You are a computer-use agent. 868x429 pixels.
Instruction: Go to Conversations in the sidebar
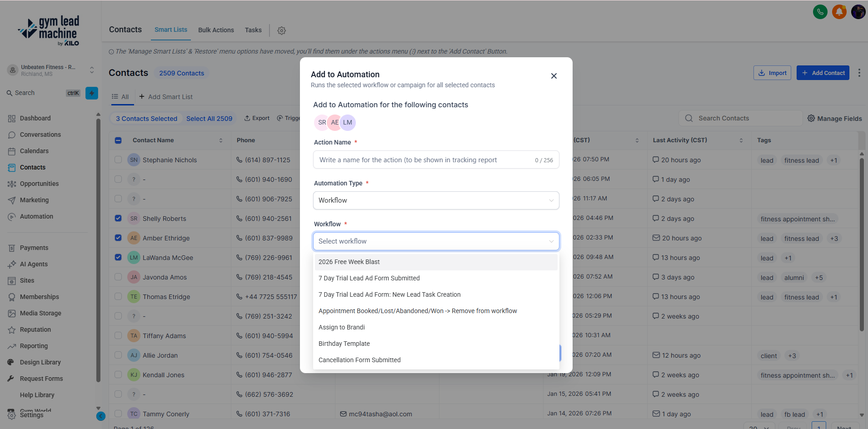(x=40, y=135)
